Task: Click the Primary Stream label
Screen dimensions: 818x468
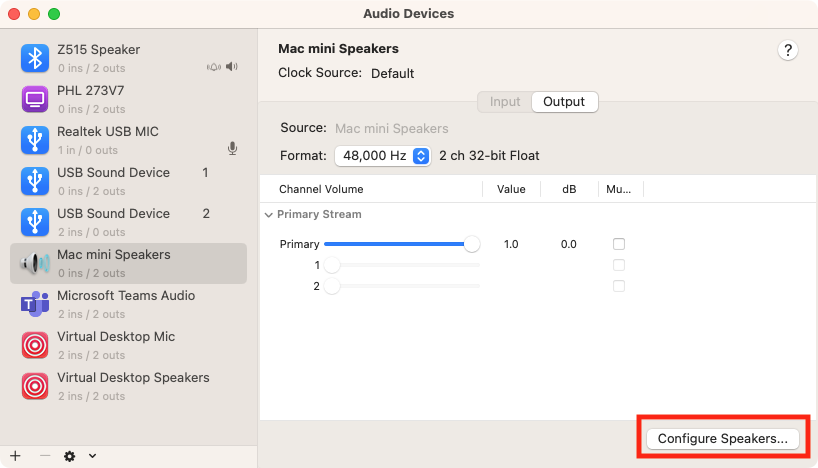Action: [319, 214]
